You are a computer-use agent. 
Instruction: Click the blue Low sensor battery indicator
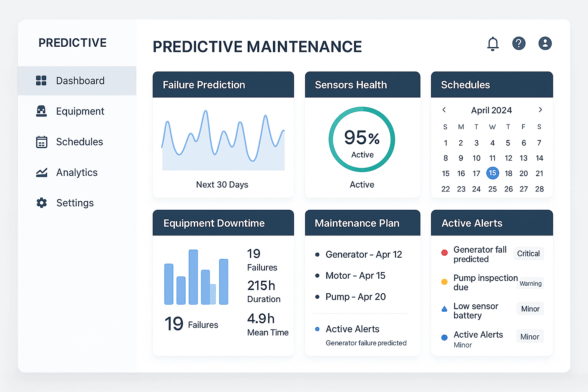coord(444,308)
